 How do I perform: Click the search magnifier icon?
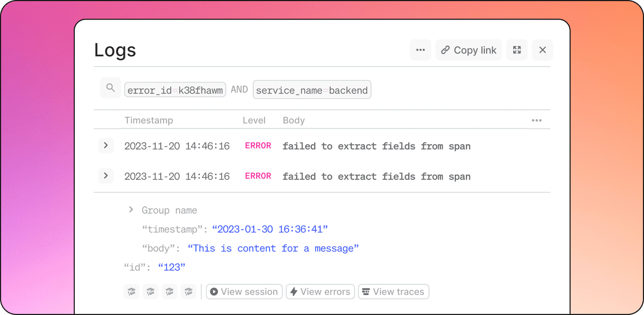(111, 88)
